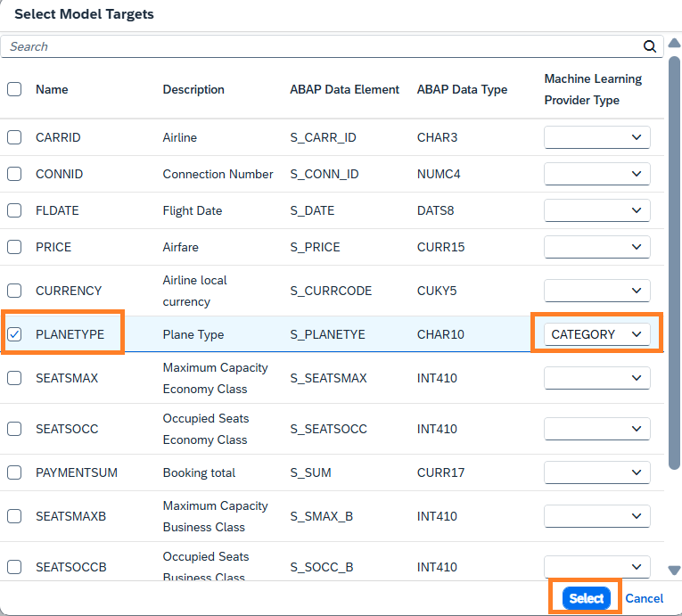Click into the Search input field

coord(321,46)
